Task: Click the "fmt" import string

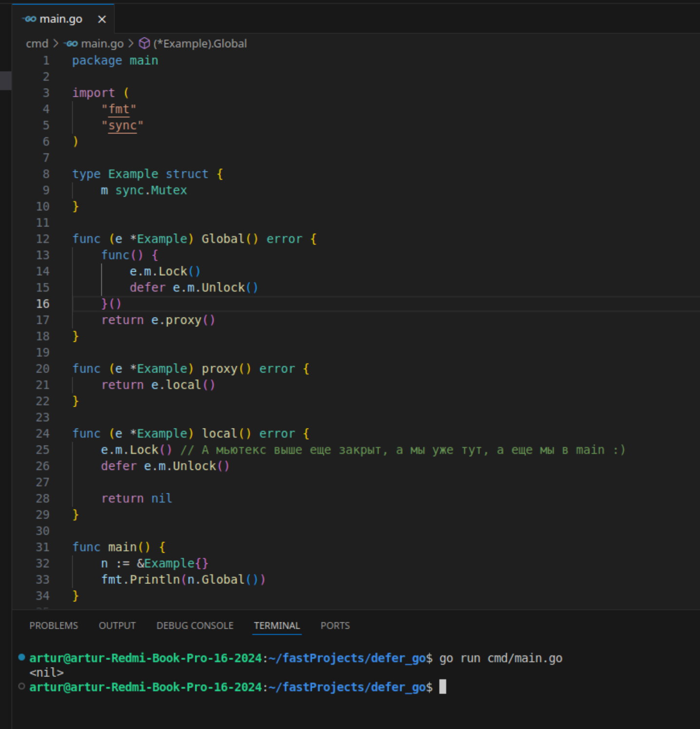Action: point(119,109)
